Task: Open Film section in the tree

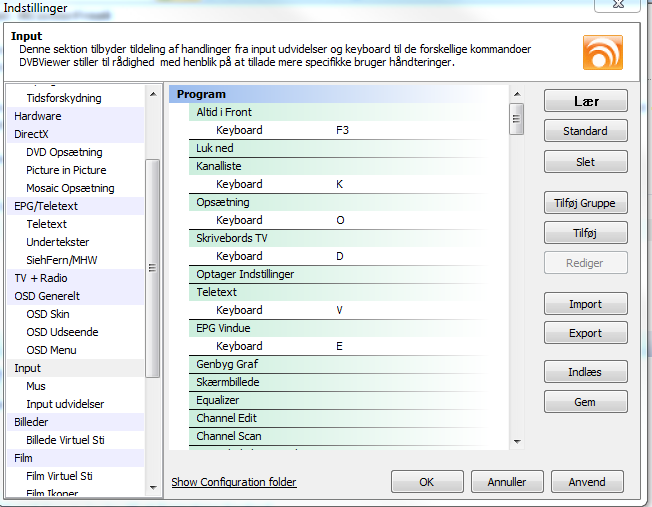Action: pyautogui.click(x=76, y=458)
